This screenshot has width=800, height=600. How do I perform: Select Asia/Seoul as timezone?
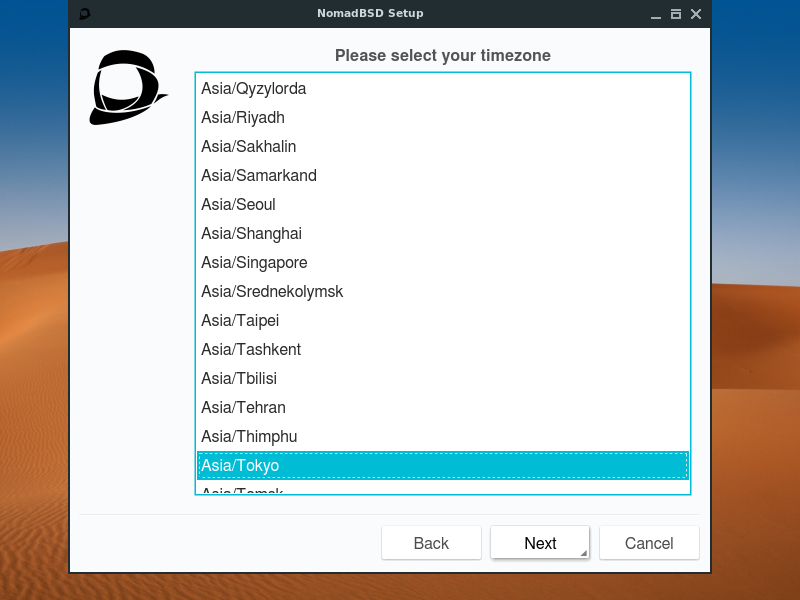click(x=443, y=205)
